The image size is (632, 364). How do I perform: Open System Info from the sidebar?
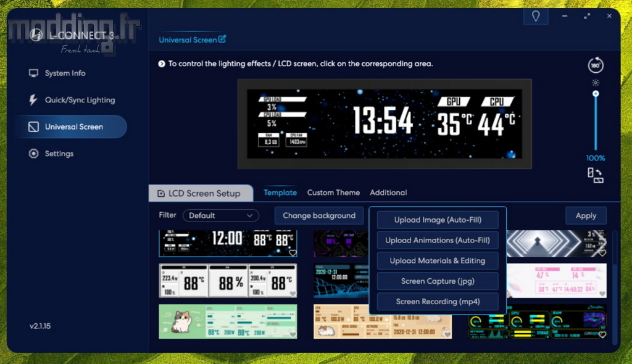(x=65, y=73)
